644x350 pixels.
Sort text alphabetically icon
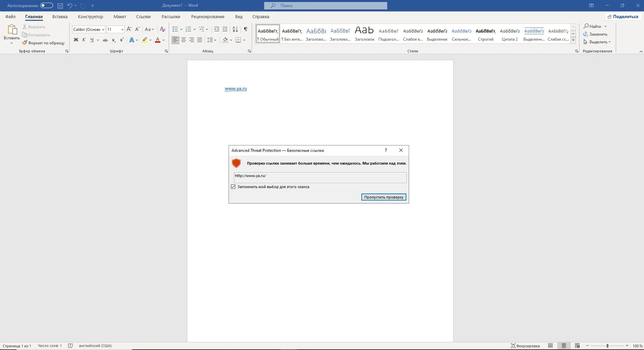(x=235, y=29)
